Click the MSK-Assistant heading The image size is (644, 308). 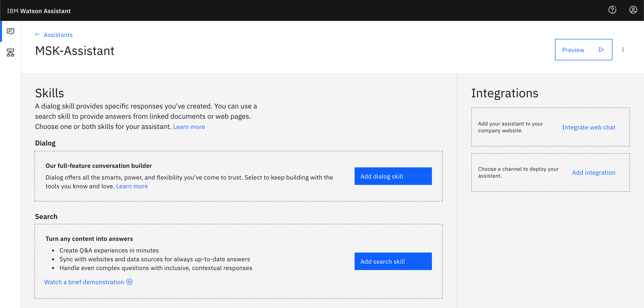pyautogui.click(x=75, y=51)
